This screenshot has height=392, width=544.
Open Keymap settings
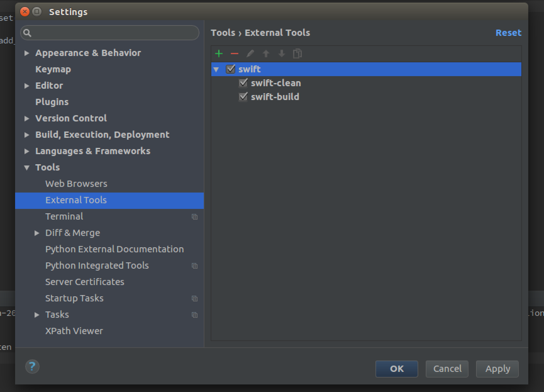click(53, 69)
